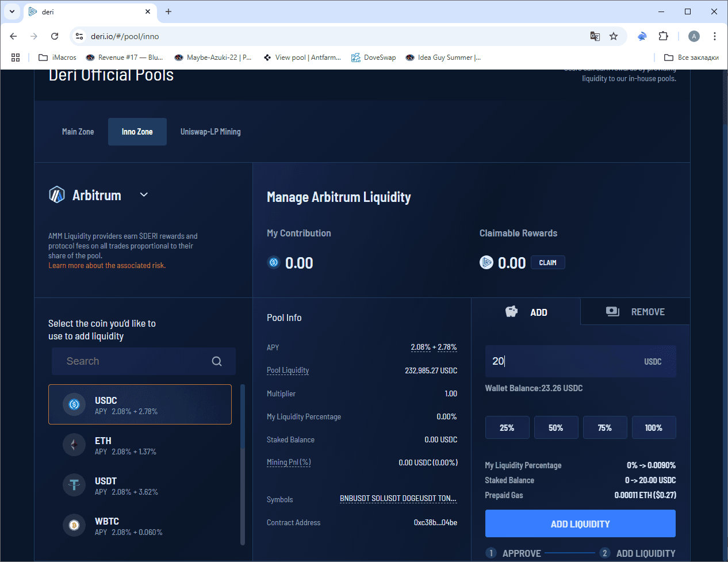
Task: Click the blue bird extension icon in toolbar
Action: point(642,36)
